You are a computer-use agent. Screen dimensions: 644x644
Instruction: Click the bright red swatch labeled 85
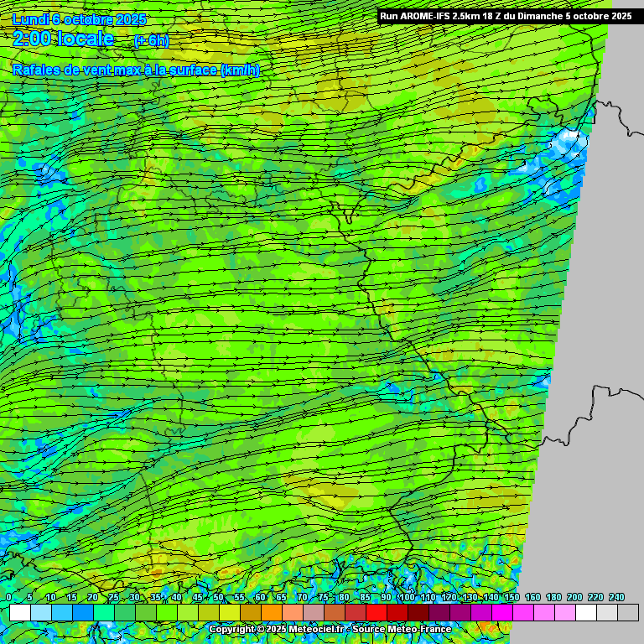click(x=376, y=613)
